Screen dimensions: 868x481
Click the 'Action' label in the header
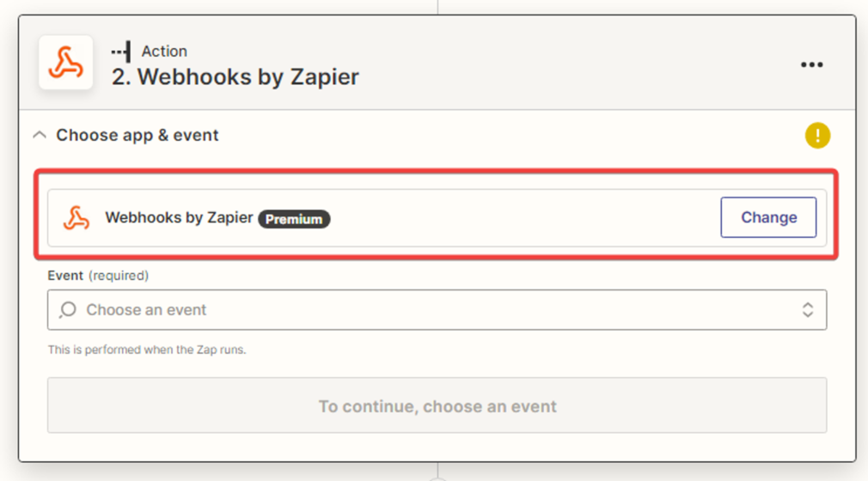164,52
